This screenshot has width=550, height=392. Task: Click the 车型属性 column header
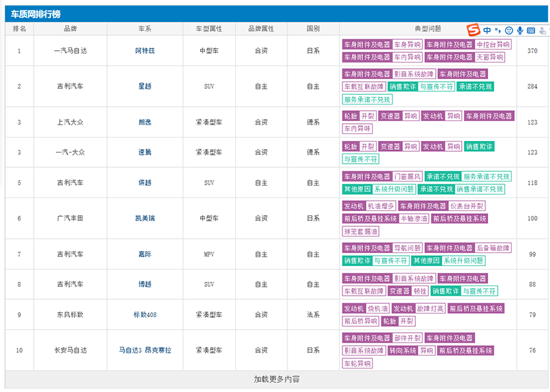coord(209,29)
